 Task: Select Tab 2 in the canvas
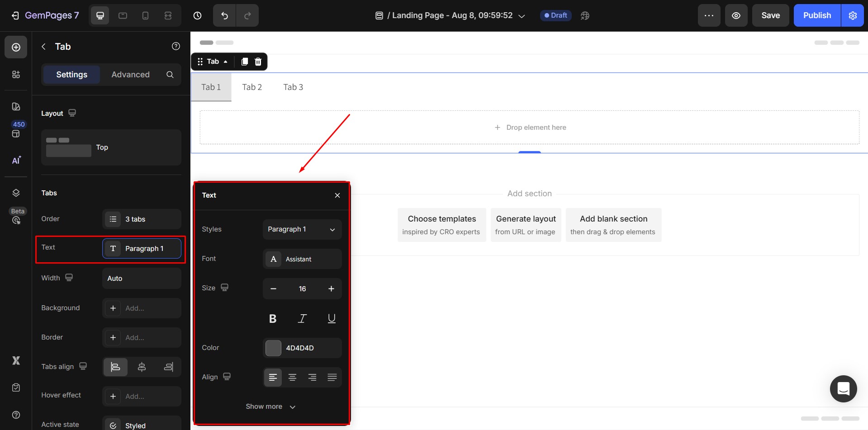[x=252, y=87]
